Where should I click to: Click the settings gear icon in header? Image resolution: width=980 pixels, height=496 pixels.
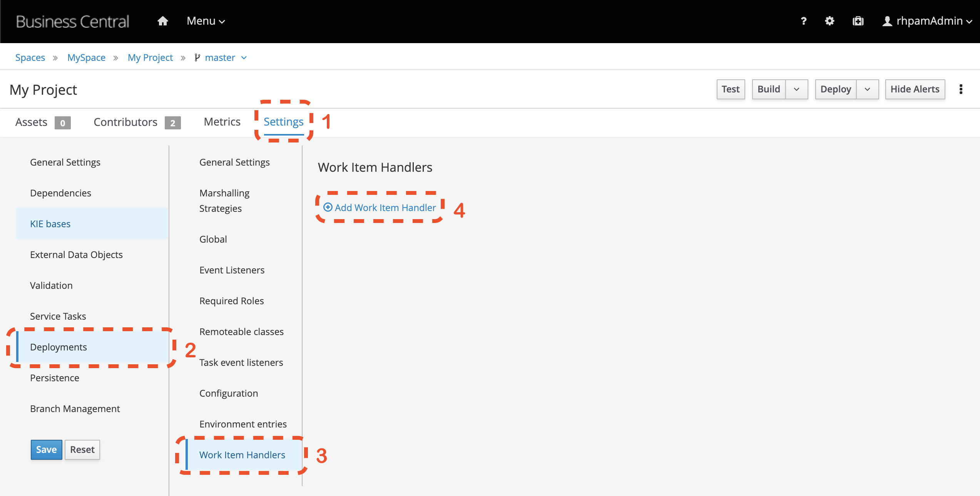[x=830, y=21]
